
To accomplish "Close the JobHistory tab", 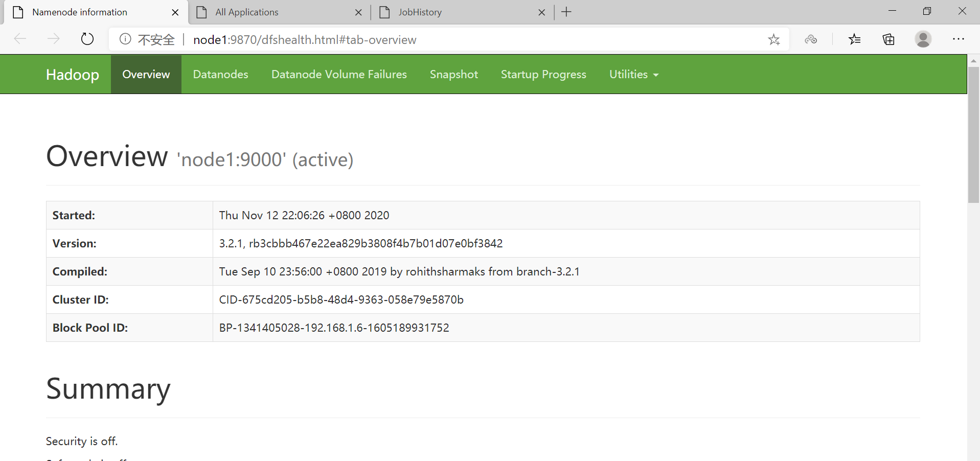I will pos(542,12).
